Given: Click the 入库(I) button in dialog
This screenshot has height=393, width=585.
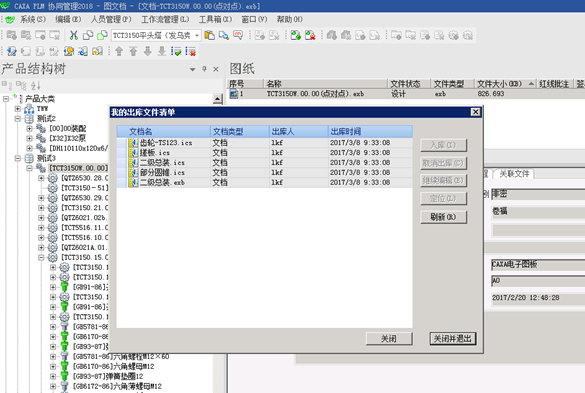Looking at the screenshot, I should click(443, 145).
